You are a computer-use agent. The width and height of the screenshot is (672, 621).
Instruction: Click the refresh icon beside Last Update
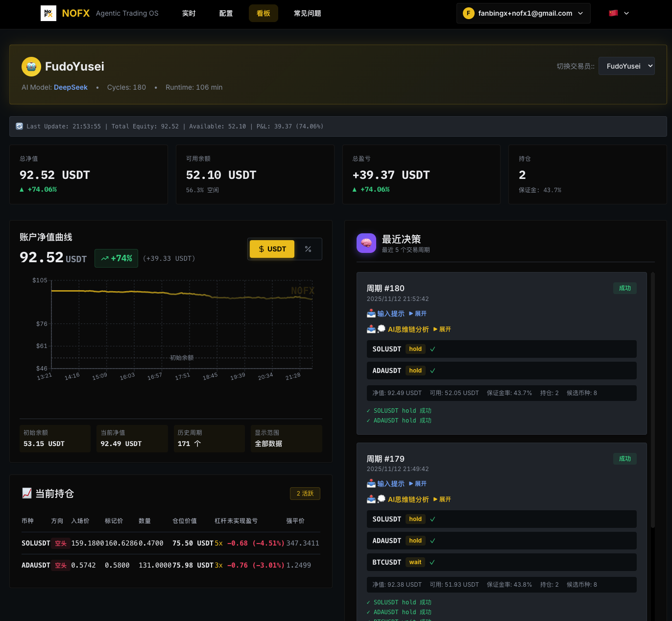(x=19, y=126)
